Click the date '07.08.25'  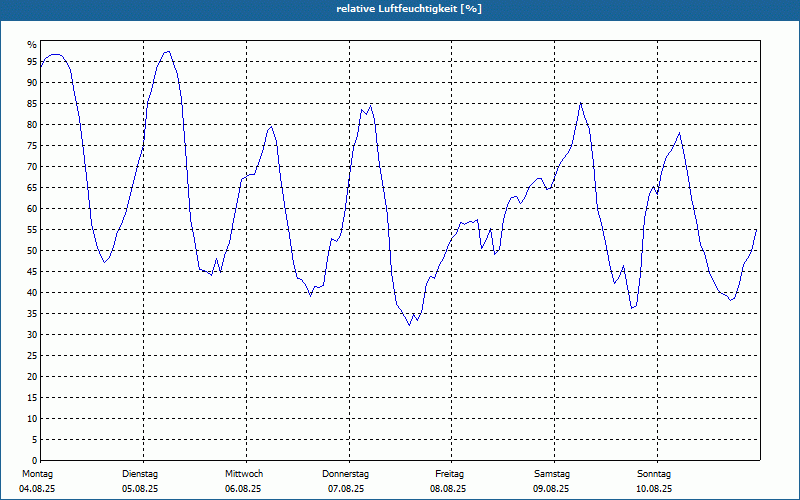(346, 489)
